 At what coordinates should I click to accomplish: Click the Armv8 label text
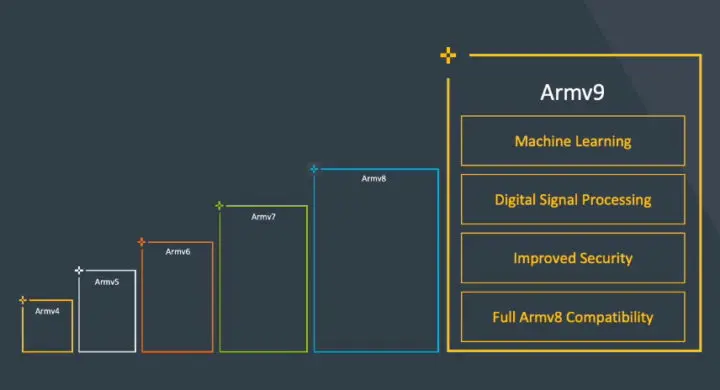pyautogui.click(x=374, y=179)
